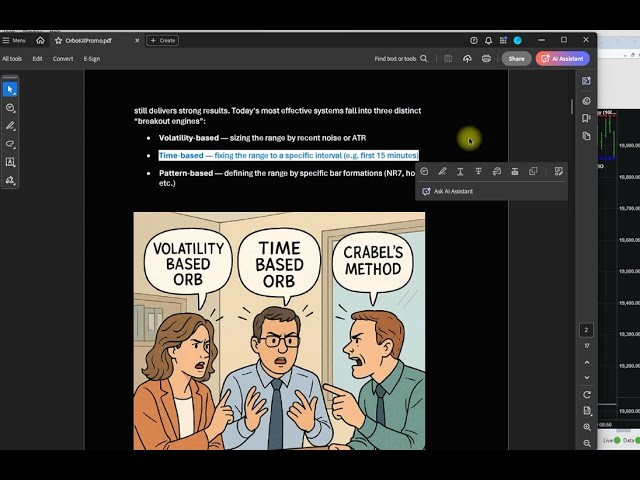Click the Find text or tools search
This screenshot has width=640, height=480.
401,59
